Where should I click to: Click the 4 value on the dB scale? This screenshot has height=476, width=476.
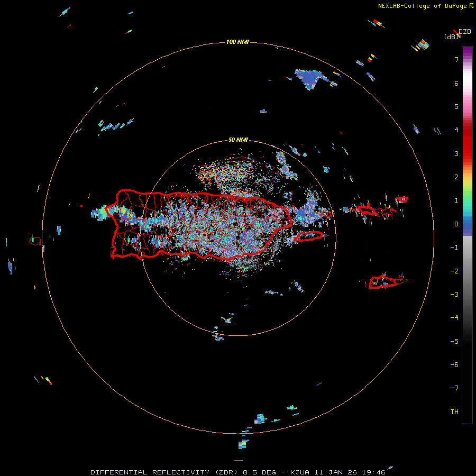(456, 130)
